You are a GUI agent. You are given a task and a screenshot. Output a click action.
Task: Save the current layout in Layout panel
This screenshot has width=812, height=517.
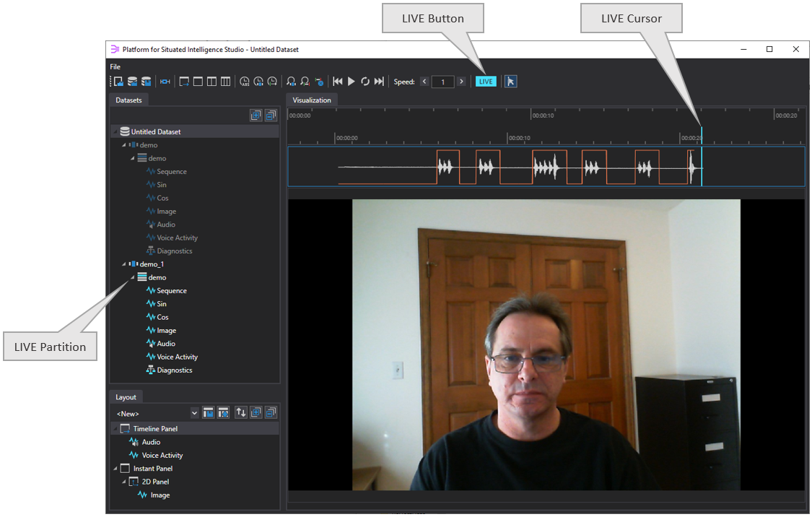tap(208, 412)
